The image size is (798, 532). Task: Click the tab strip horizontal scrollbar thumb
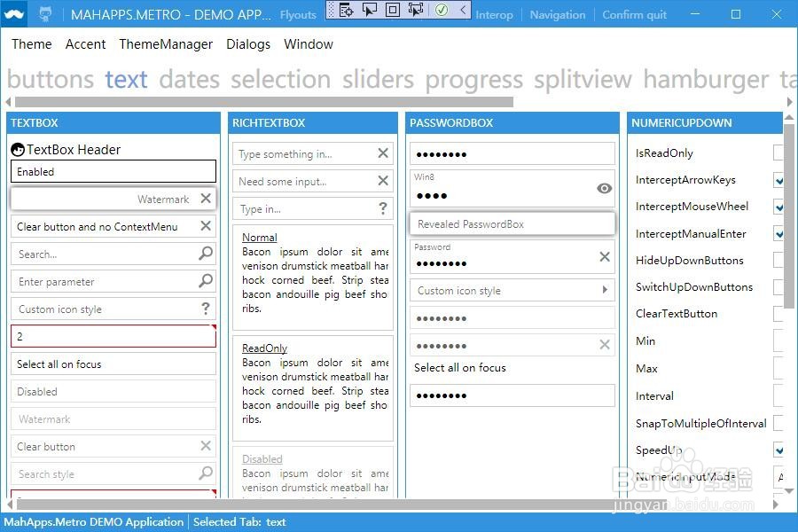tap(264, 102)
